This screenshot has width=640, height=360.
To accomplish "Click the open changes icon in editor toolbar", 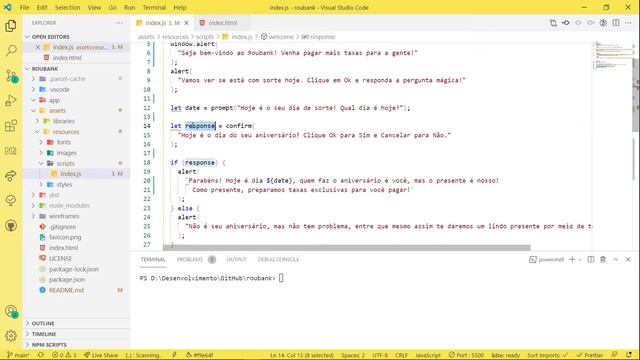I will point(553,23).
